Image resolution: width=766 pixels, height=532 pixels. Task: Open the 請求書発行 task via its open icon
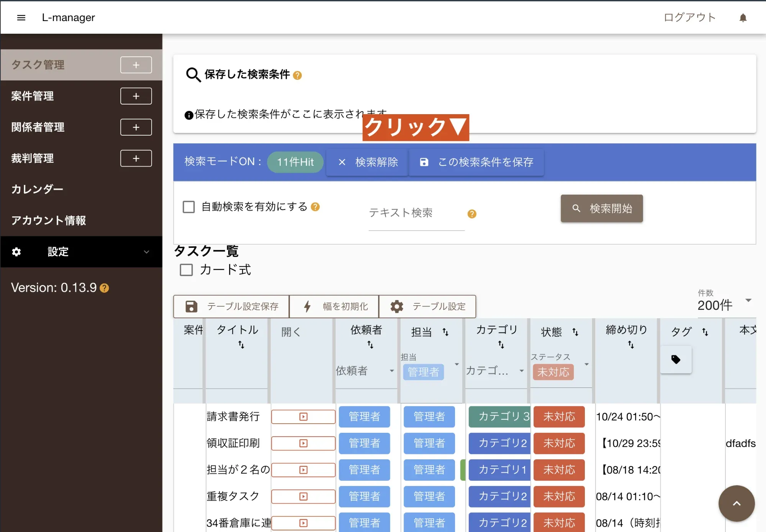point(303,417)
